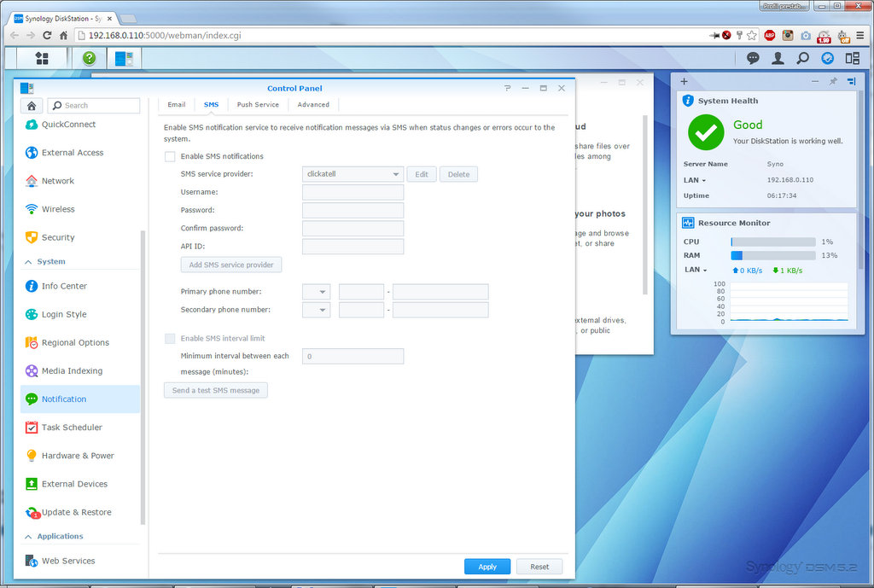874x588 pixels.
Task: Select the Control Panel taskbar icon
Action: click(x=124, y=58)
